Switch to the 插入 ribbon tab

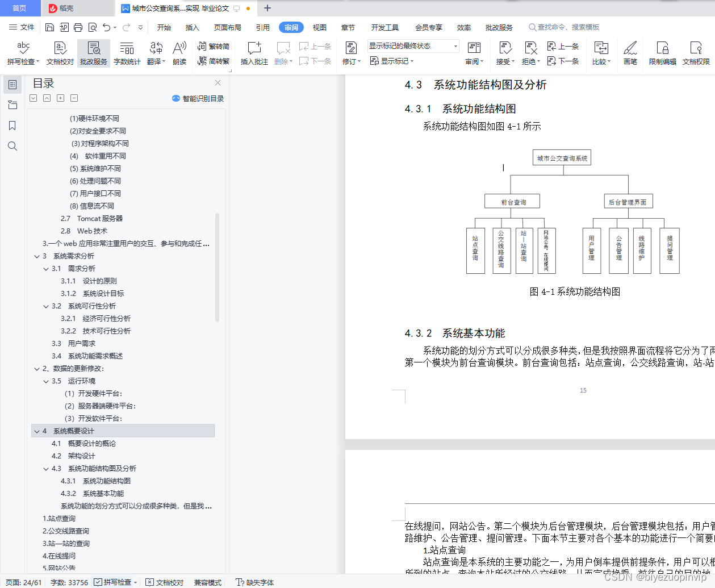point(193,27)
